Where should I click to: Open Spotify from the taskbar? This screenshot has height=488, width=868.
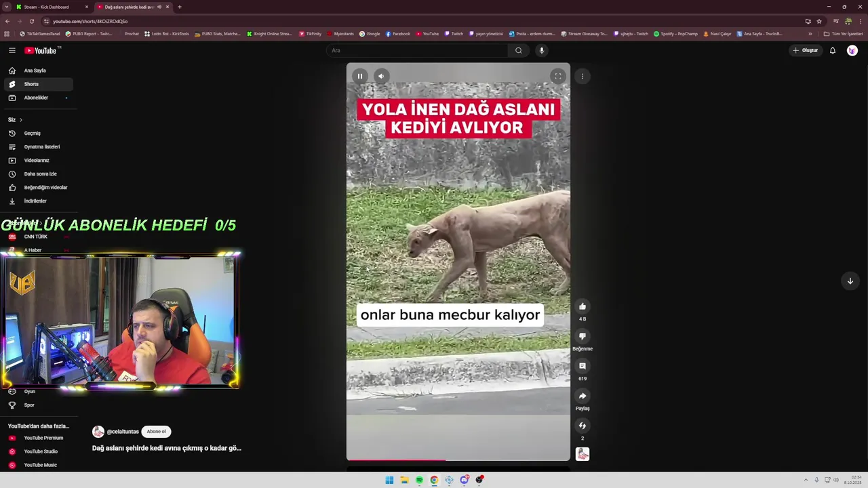click(419, 480)
